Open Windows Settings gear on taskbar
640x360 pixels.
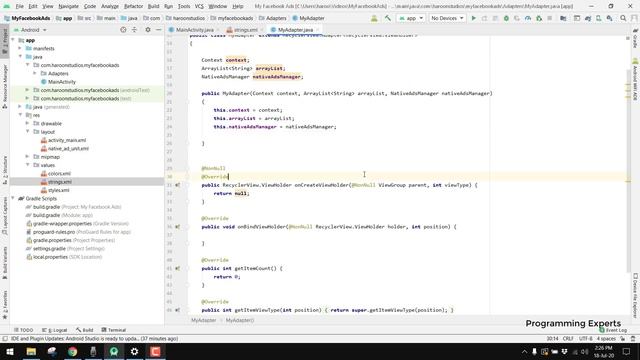134,351
